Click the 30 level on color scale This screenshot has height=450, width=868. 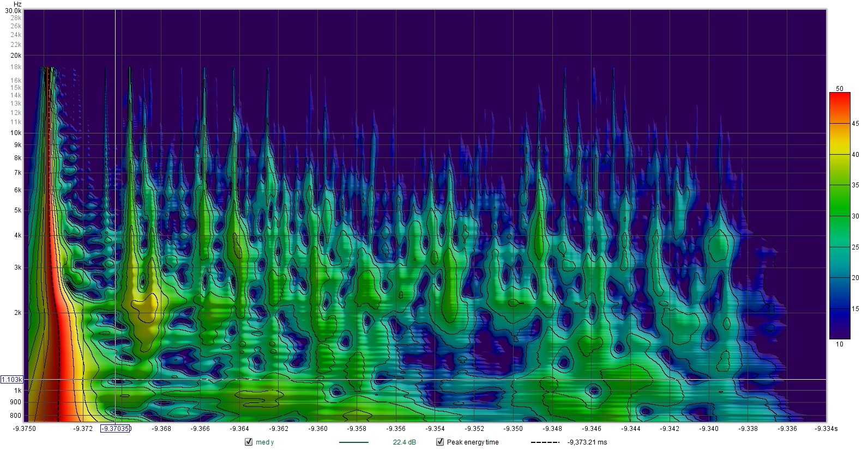(855, 216)
